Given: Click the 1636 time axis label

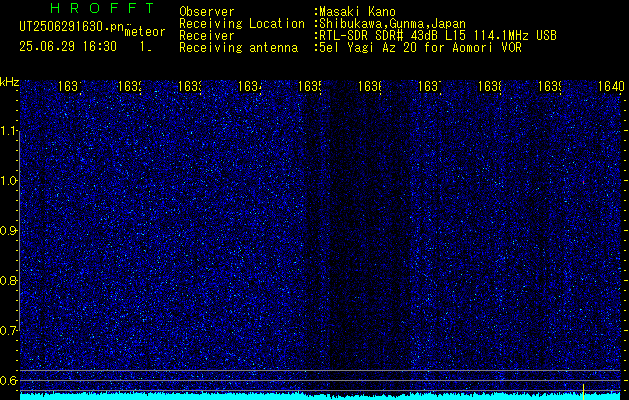Looking at the screenshot, I should tap(370, 86).
